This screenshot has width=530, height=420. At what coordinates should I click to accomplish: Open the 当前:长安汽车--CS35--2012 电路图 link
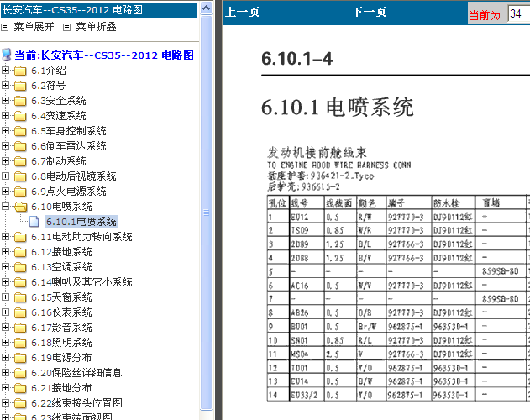[104, 55]
